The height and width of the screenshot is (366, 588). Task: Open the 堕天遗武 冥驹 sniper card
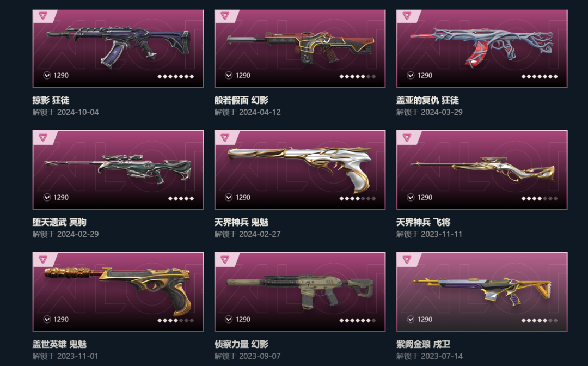point(118,170)
